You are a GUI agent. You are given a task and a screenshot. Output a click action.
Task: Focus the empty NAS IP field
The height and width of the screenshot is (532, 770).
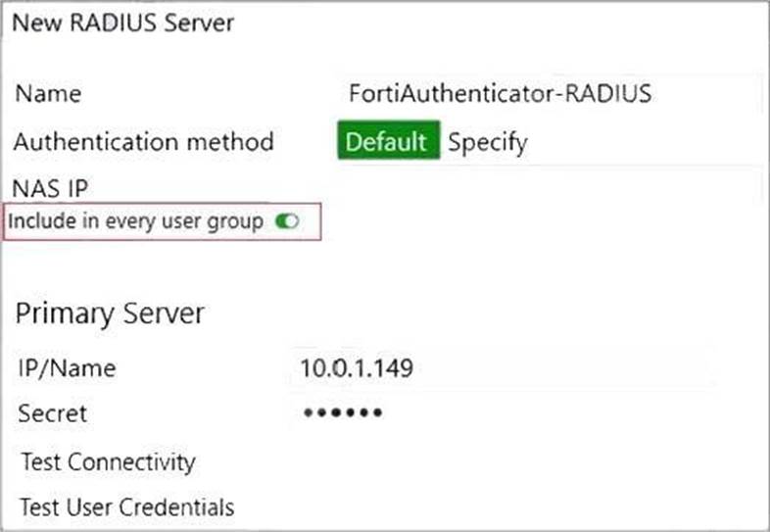tap(549, 186)
